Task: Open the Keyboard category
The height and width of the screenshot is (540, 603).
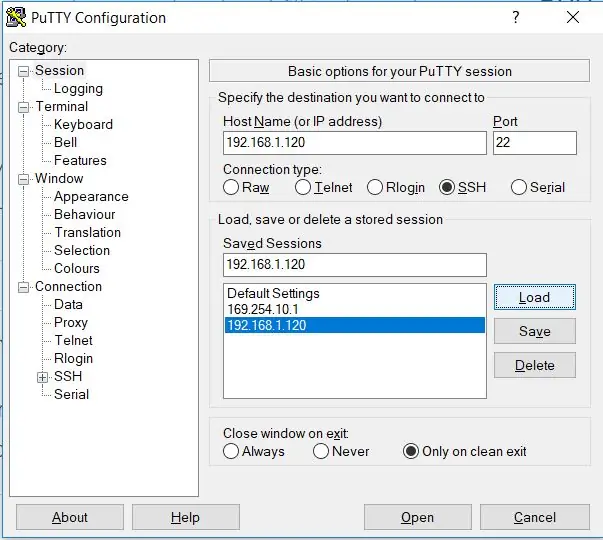Action: pyautogui.click(x=83, y=125)
